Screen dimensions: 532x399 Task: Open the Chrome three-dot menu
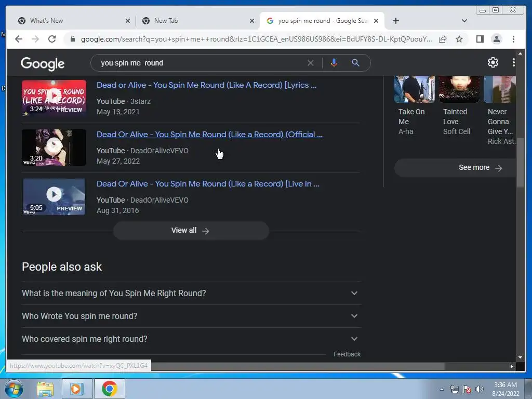pyautogui.click(x=513, y=39)
